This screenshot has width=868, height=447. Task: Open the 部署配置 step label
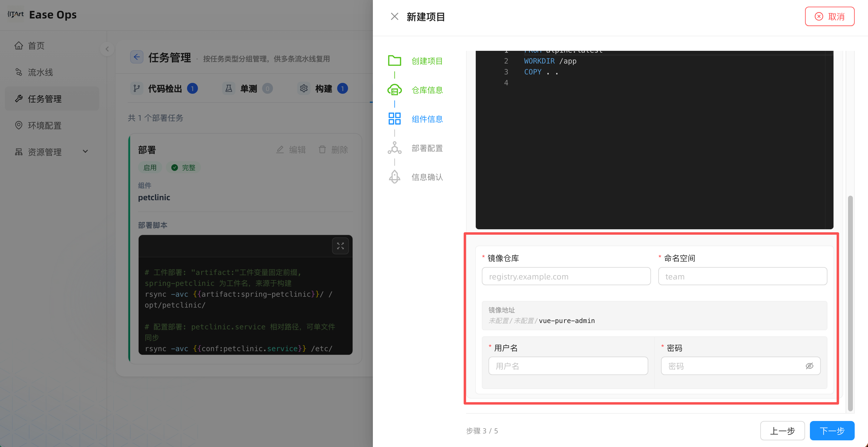pos(427,148)
